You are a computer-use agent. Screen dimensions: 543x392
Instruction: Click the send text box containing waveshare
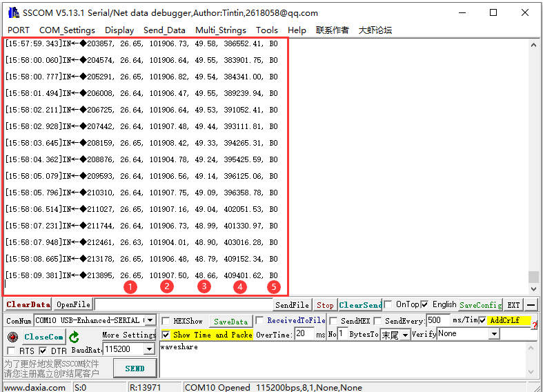[342, 360]
